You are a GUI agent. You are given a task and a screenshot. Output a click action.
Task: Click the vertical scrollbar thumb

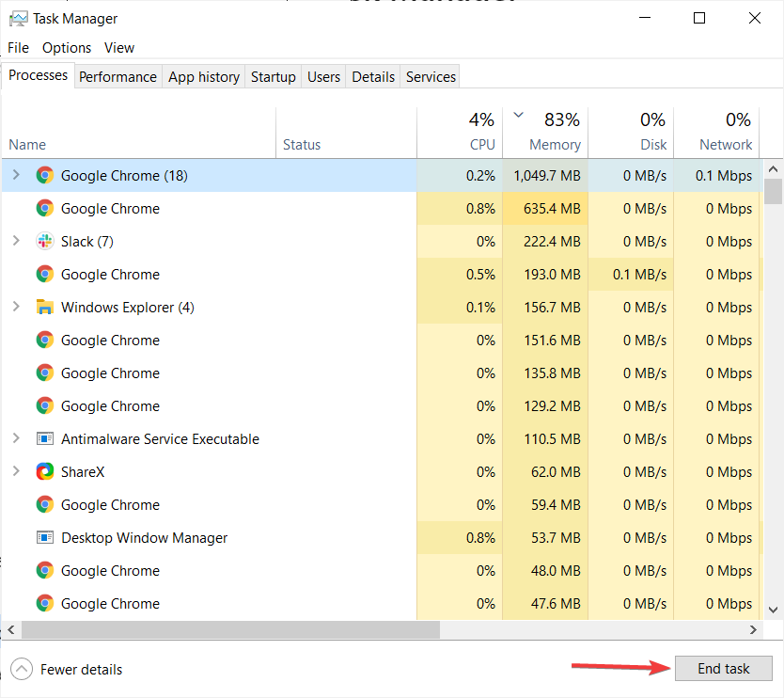click(x=773, y=191)
